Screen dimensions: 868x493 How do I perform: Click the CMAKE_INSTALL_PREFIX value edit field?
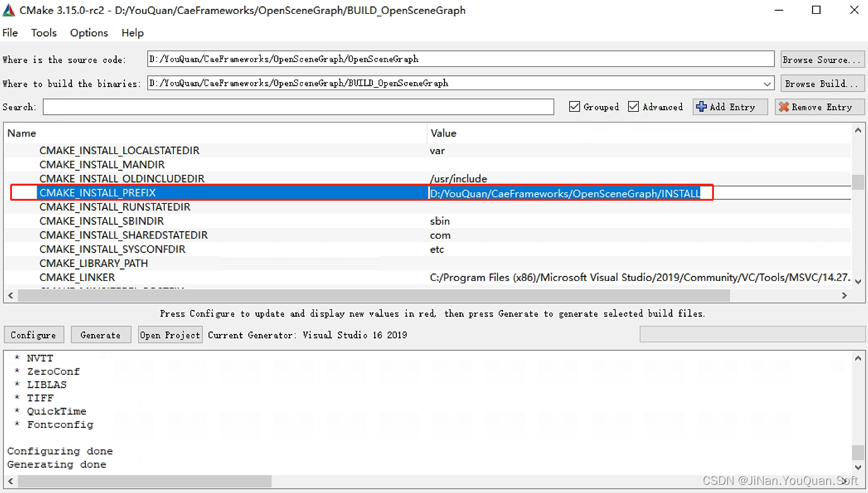tap(639, 193)
